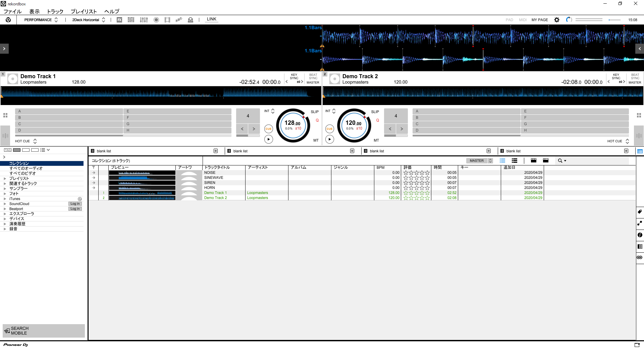The image size is (644, 349).
Task: Open the mixer panel icon
Action: [x=144, y=20]
